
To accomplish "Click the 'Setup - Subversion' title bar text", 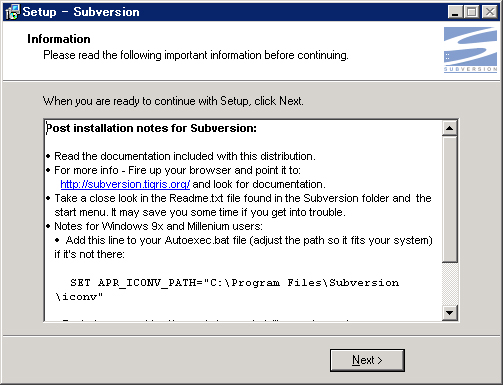I will point(81,12).
